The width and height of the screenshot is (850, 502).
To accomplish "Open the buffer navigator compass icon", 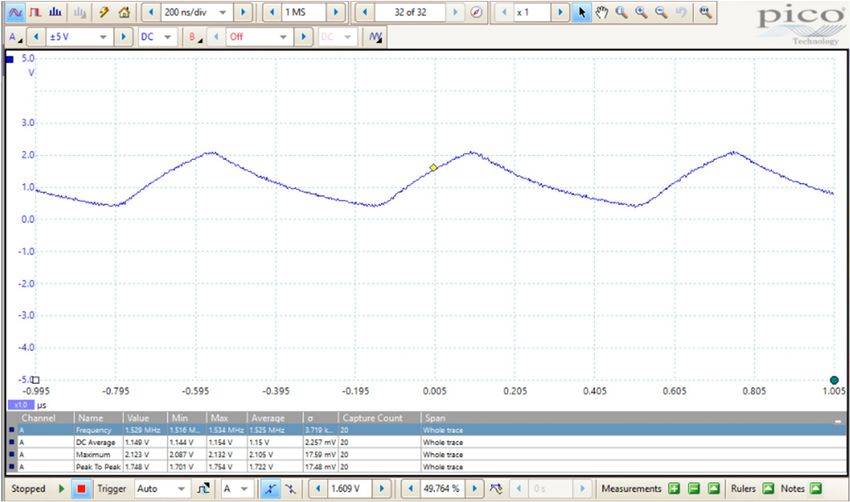I will click(x=476, y=12).
